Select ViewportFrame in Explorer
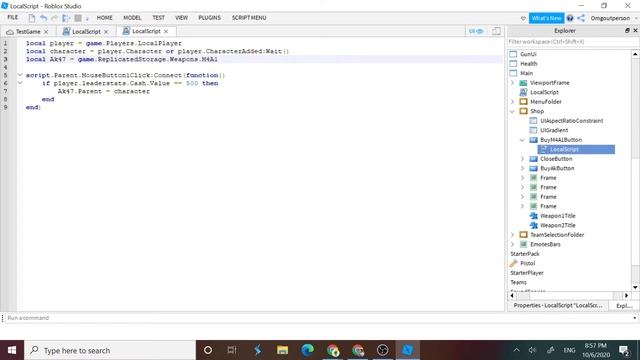Image resolution: width=640 pixels, height=360 pixels. [549, 83]
